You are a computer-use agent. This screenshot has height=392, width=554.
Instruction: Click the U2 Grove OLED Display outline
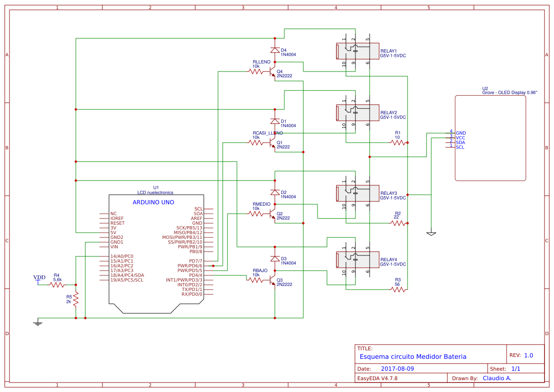tap(490, 137)
